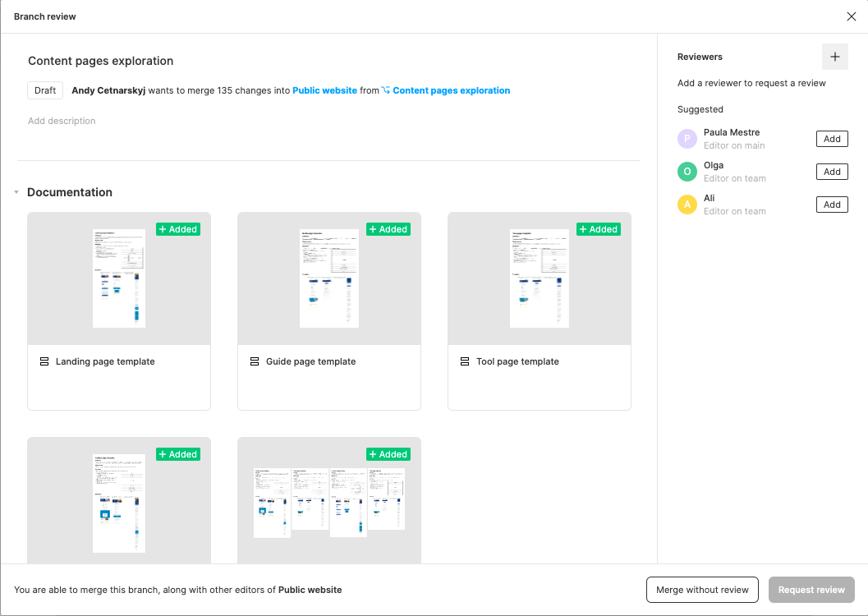Add Olga as a reviewer

click(x=832, y=172)
